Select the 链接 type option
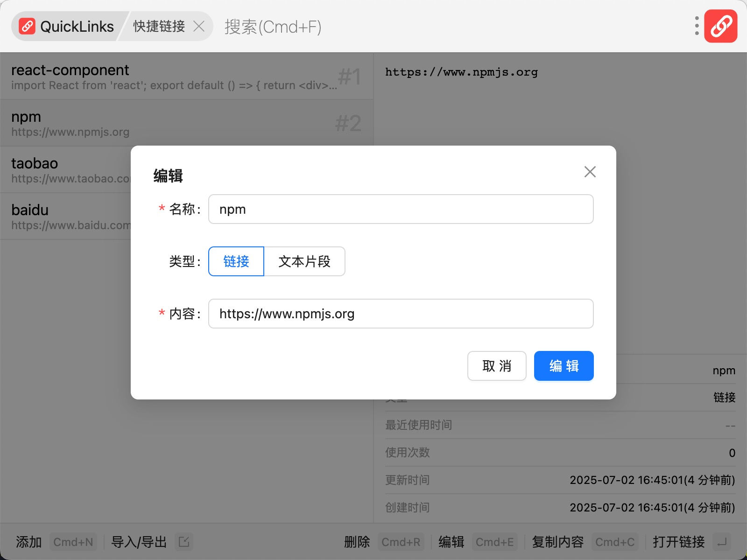Image resolution: width=747 pixels, height=560 pixels. click(236, 261)
